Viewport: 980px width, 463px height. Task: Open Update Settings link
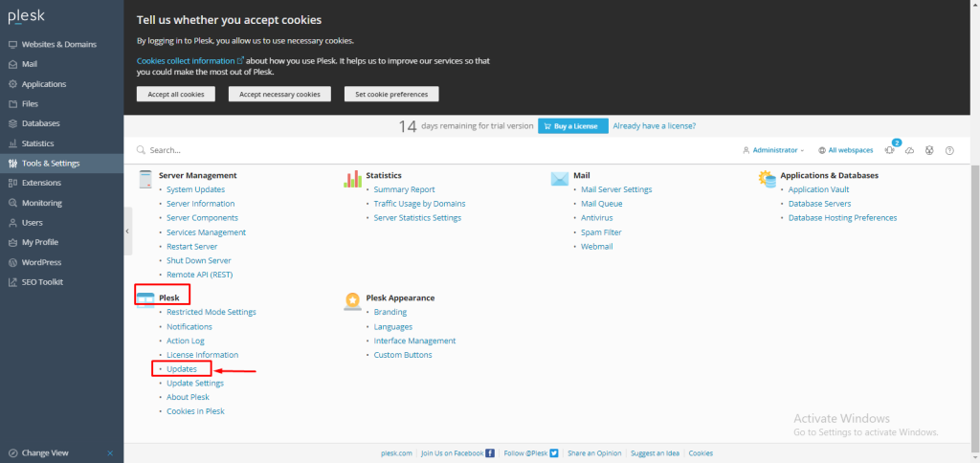195,383
